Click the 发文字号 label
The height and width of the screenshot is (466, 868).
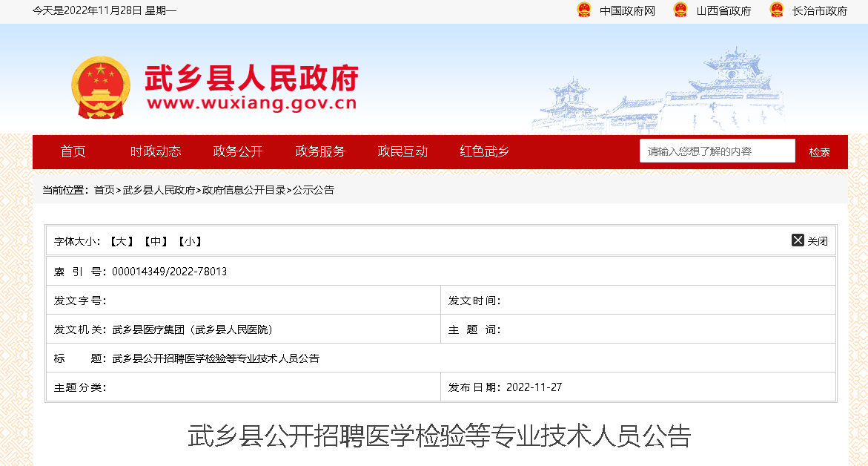point(80,301)
